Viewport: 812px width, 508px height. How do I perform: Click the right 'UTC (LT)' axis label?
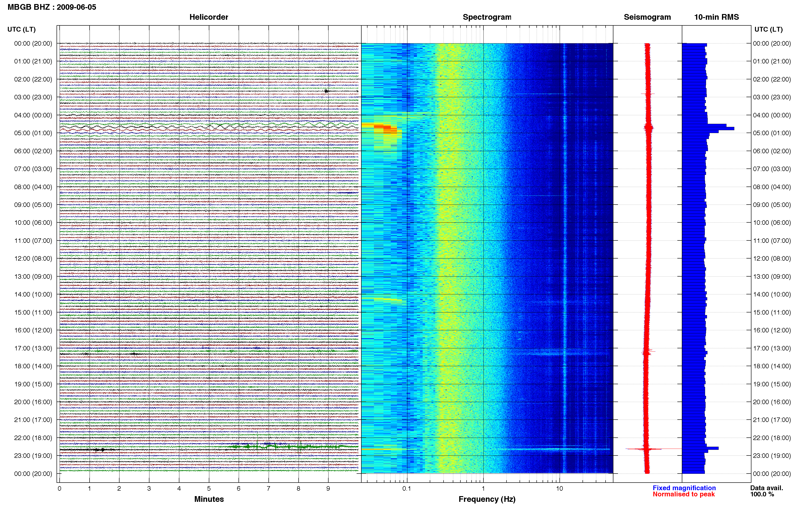(x=768, y=29)
